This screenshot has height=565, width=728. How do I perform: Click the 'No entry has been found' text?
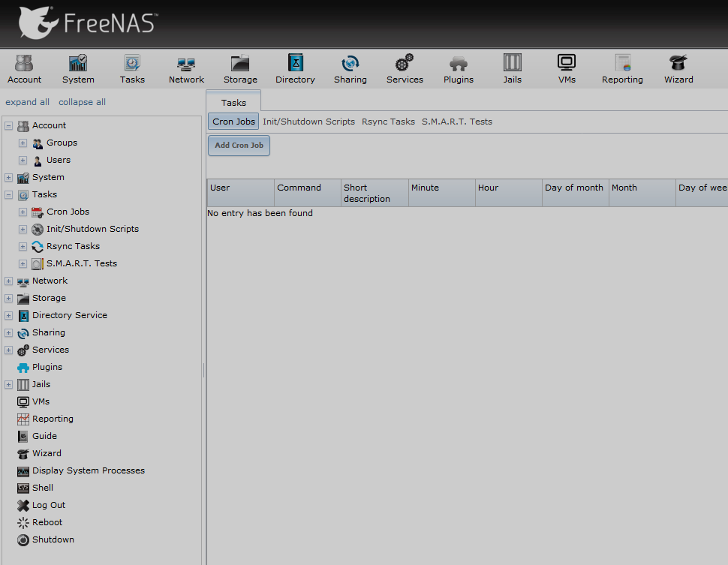[x=260, y=213]
